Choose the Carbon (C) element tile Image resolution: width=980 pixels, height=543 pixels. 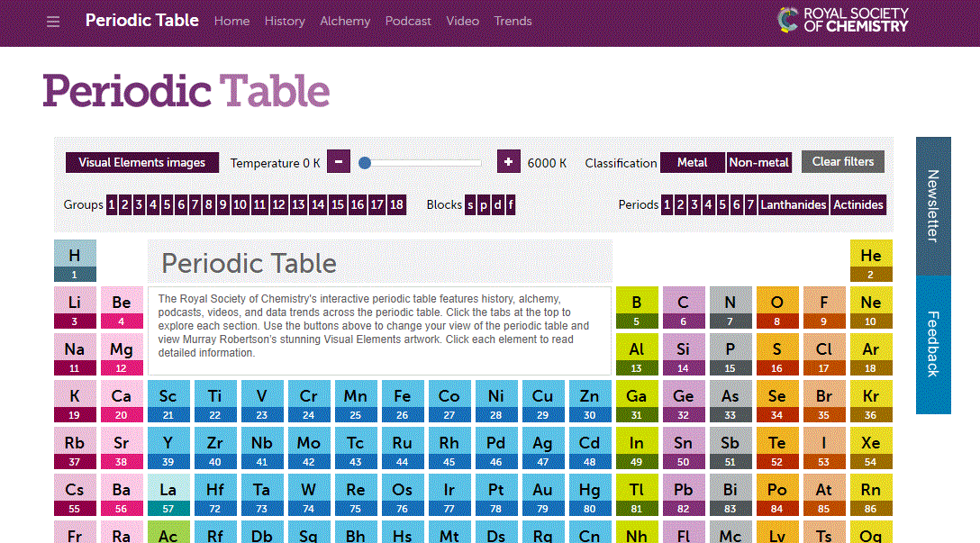tap(684, 307)
